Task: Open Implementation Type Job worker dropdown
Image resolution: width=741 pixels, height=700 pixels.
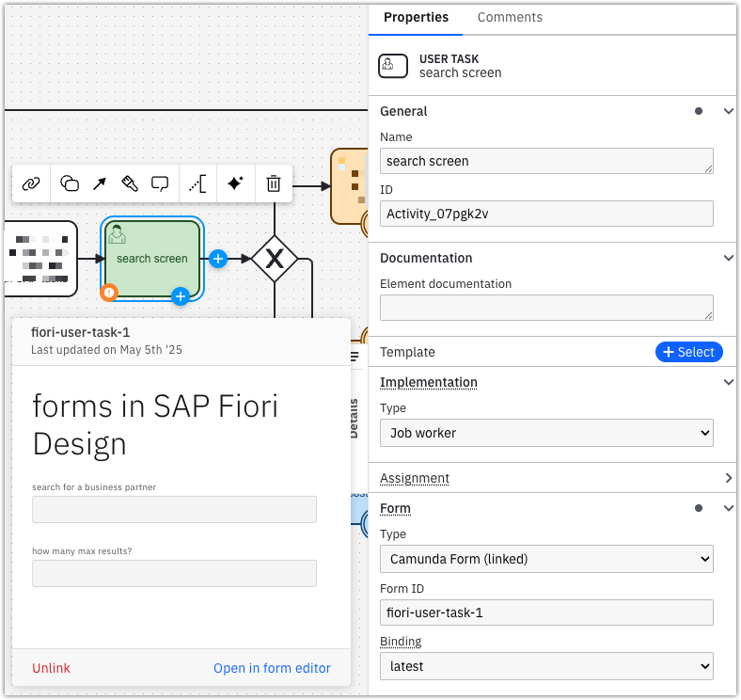Action: [546, 433]
